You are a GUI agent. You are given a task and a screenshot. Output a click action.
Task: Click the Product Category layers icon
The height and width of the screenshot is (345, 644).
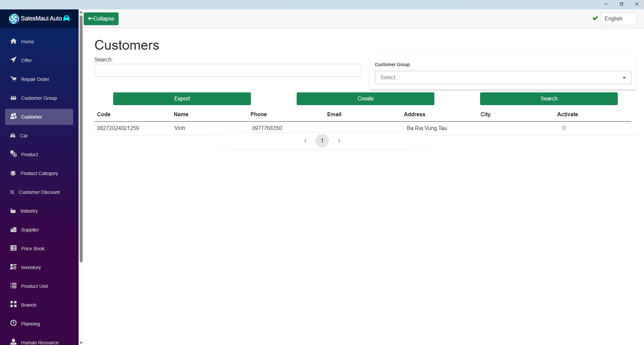[x=13, y=173]
